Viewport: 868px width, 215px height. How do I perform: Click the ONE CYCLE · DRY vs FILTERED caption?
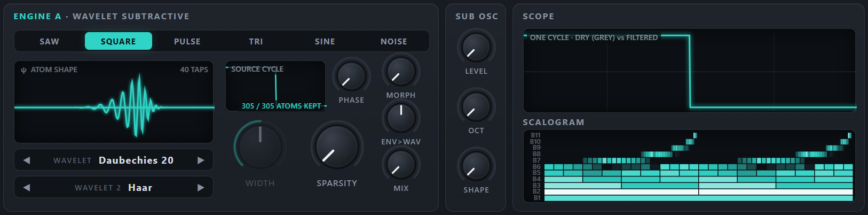coord(594,37)
